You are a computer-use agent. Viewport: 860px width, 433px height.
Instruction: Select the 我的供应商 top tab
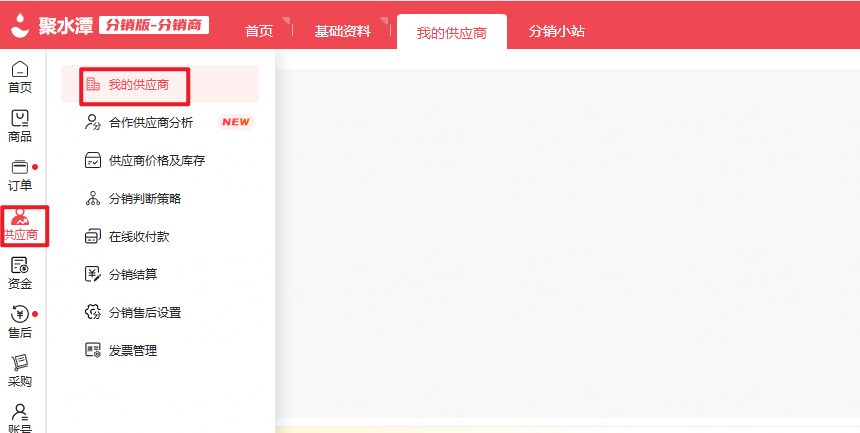click(x=451, y=32)
